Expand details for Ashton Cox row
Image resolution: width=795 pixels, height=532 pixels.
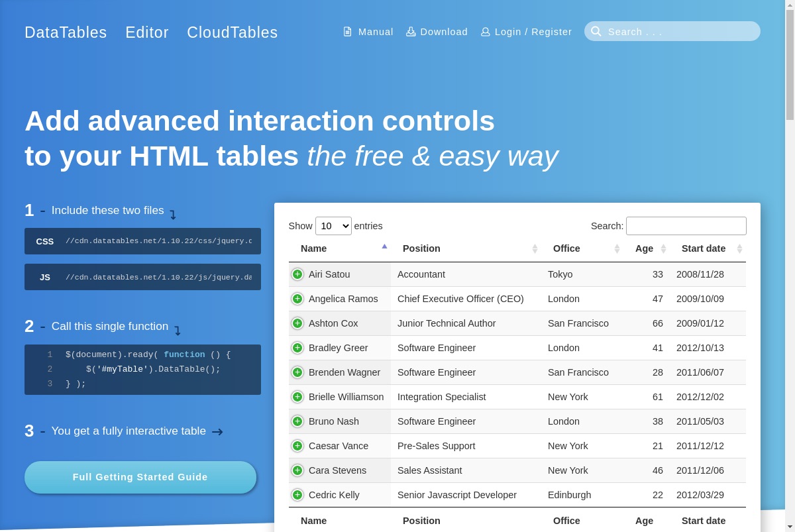[297, 323]
